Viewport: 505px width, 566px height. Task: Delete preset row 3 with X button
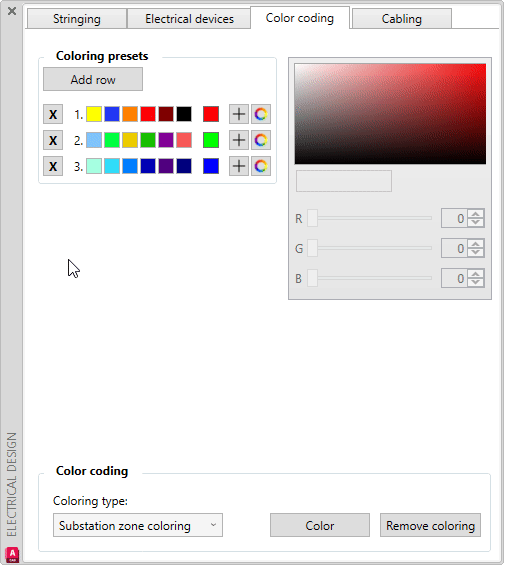click(53, 166)
